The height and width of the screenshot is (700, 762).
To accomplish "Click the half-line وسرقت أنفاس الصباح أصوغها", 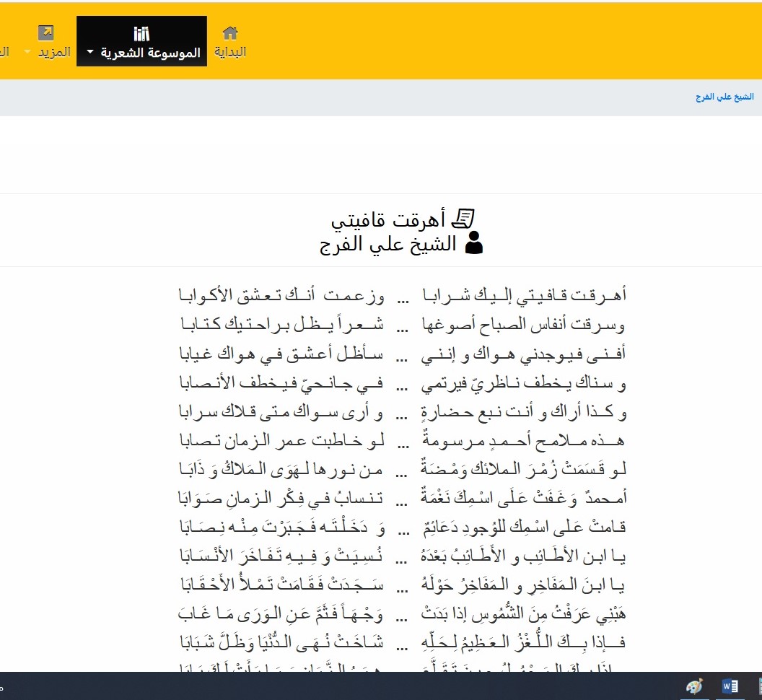I will pos(523,324).
